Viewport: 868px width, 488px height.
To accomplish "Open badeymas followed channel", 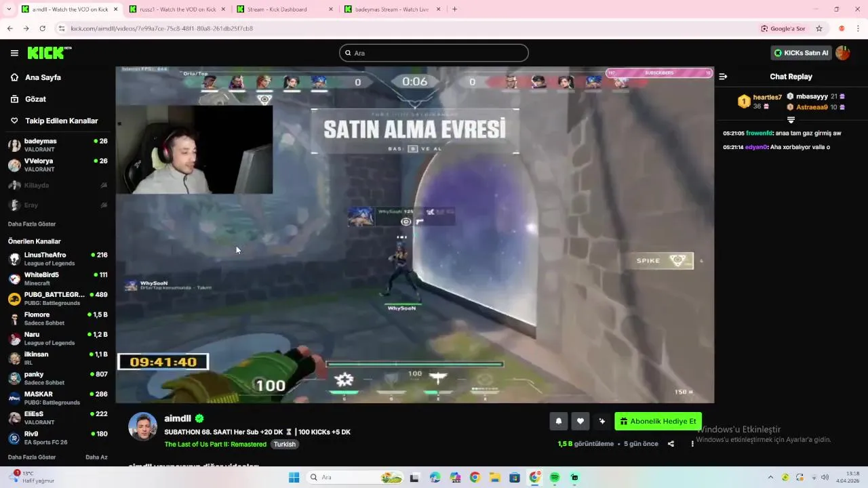I will (58, 145).
